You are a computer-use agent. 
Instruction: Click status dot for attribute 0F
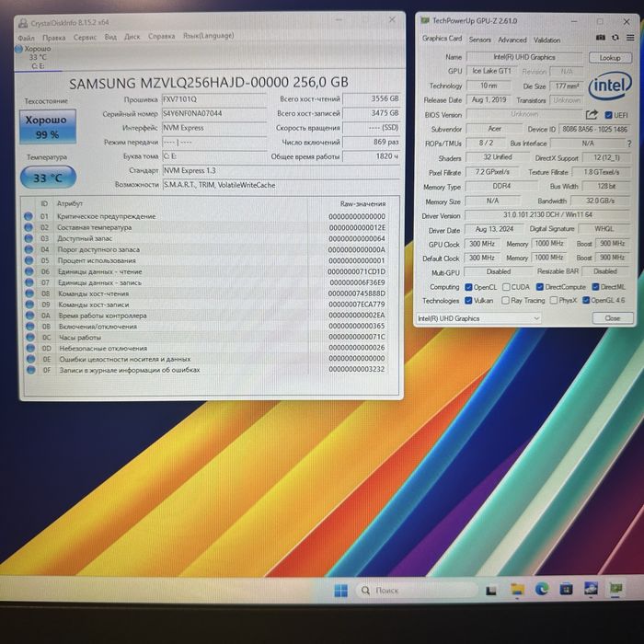coord(30,370)
